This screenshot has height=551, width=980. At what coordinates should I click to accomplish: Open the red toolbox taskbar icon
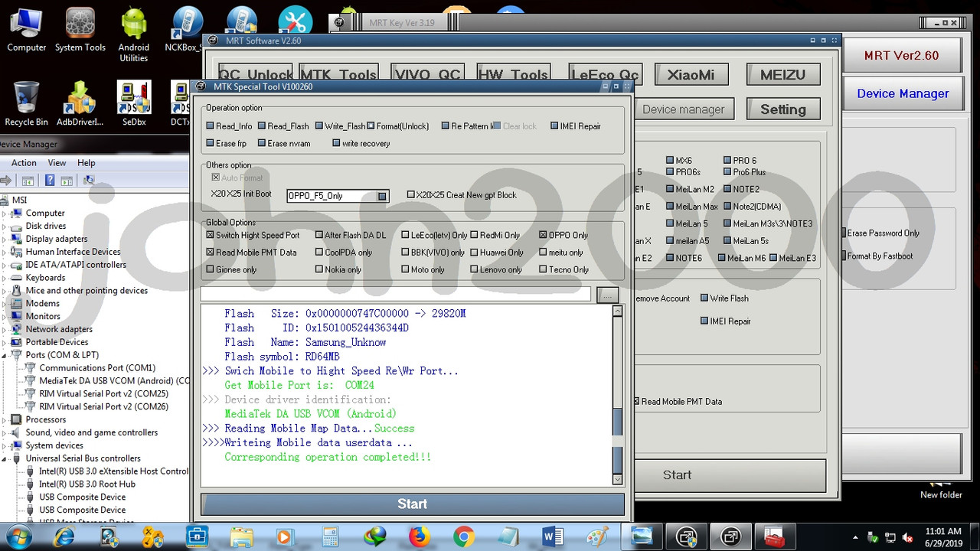(774, 537)
